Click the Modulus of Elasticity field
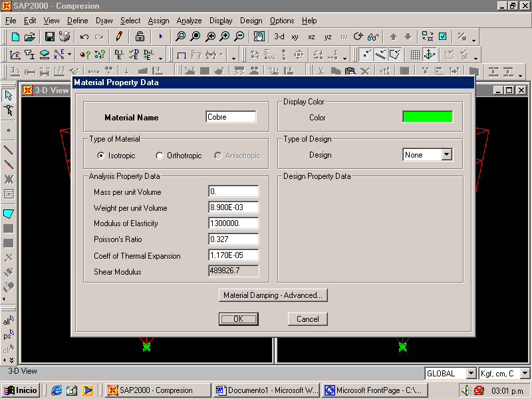Screen dimensions: 532x399 [233, 223]
